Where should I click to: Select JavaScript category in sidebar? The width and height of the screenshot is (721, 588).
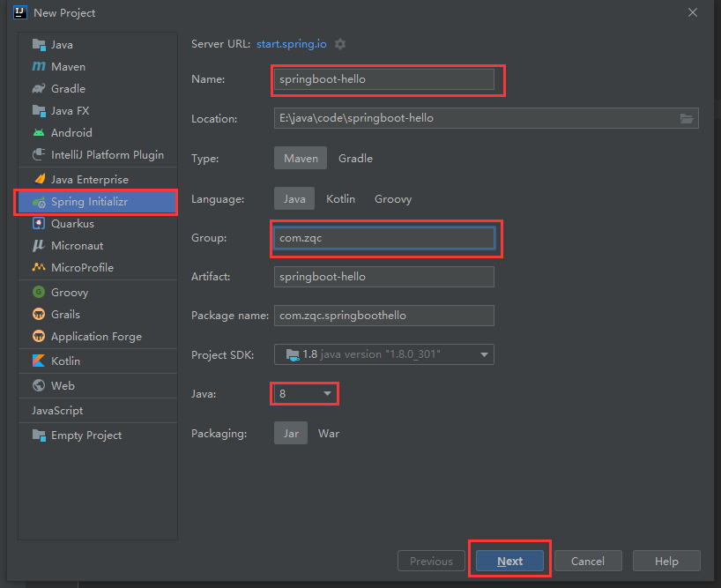[x=98, y=411]
